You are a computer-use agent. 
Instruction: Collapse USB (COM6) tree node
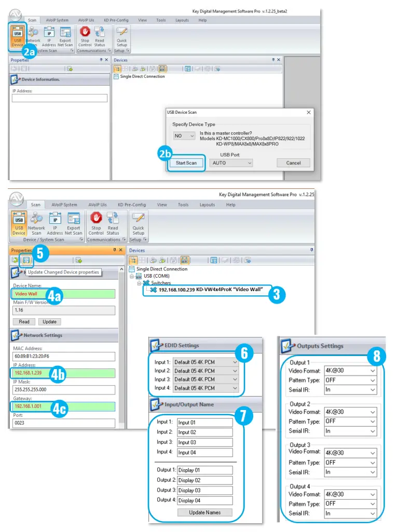pyautogui.click(x=132, y=276)
